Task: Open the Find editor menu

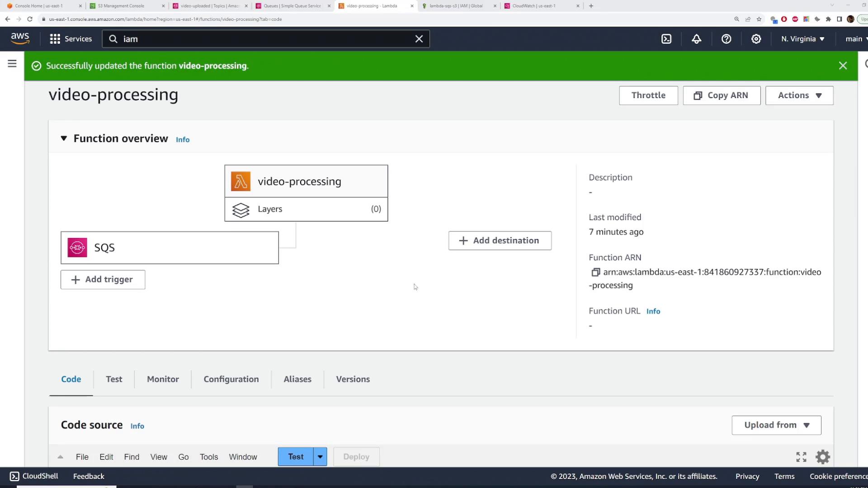Action: pos(132,457)
